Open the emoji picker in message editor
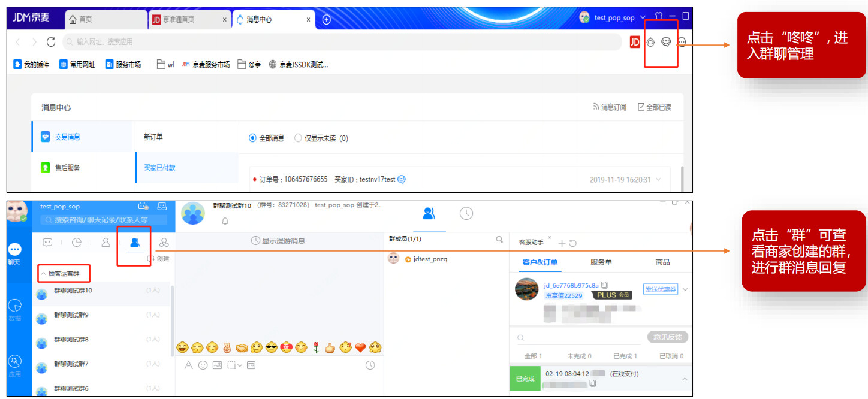868x399 pixels. coord(203,365)
